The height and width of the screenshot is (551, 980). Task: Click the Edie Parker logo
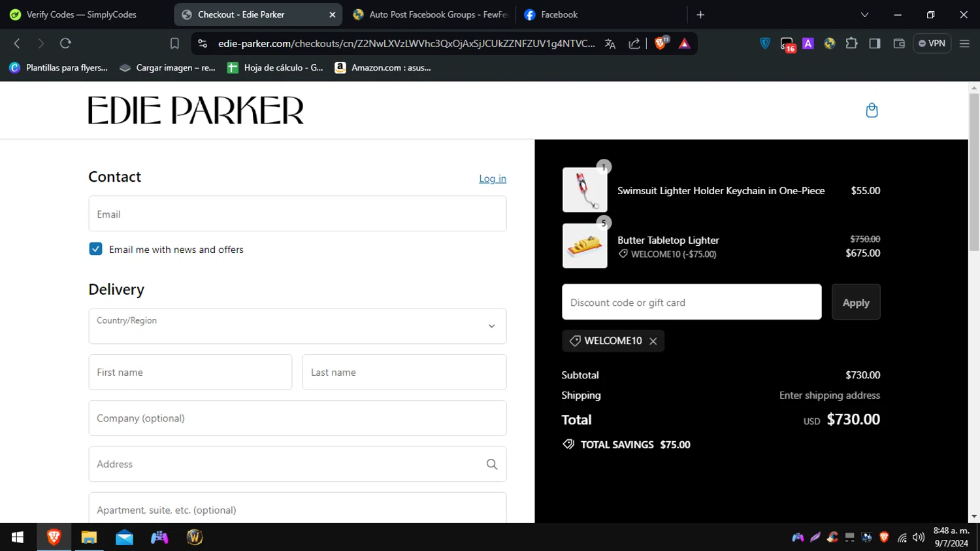click(x=196, y=110)
